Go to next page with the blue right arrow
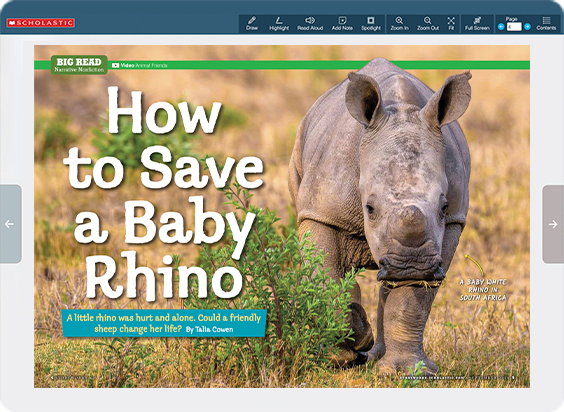The image size is (564, 412). [x=527, y=27]
